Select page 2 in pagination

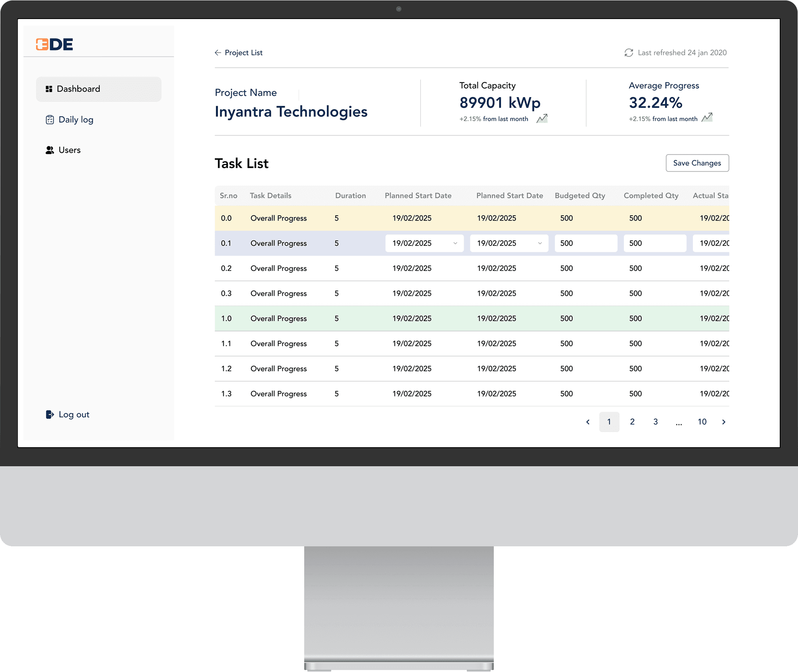[632, 422]
